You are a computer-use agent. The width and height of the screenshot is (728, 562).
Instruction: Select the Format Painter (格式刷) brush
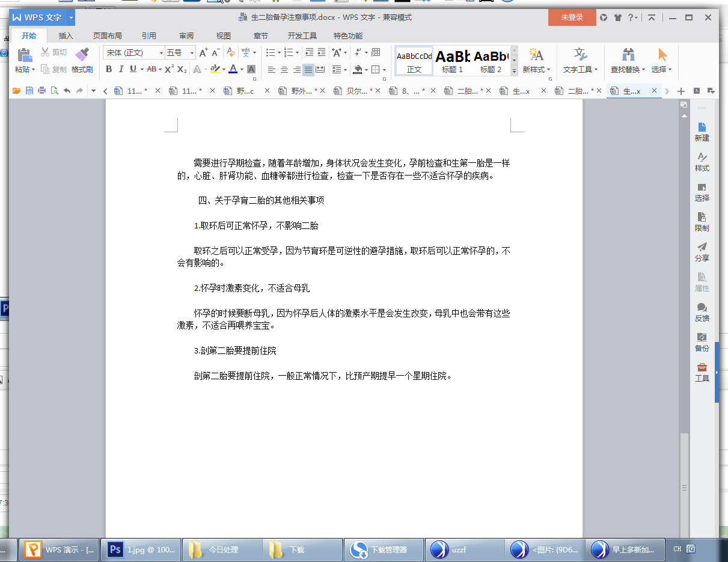[82, 55]
